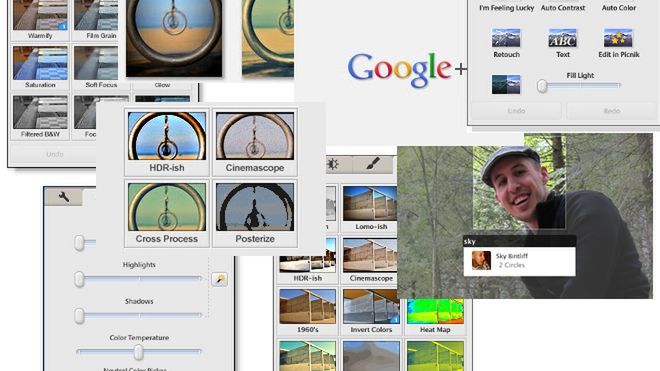Switch to the sun brightness tuning tab
The height and width of the screenshot is (371, 660).
pyautogui.click(x=333, y=164)
